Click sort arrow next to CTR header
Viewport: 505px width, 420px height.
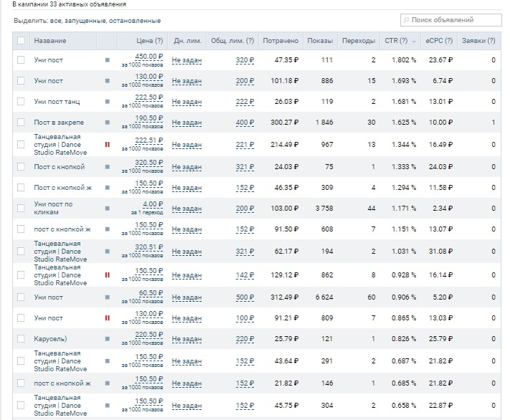pyautogui.click(x=414, y=42)
